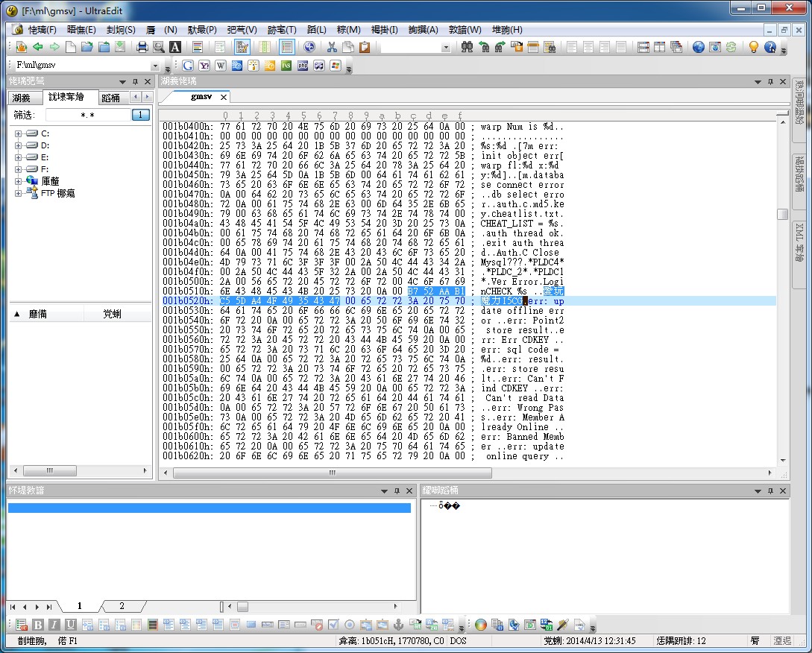Image resolution: width=812 pixels, height=653 pixels.
Task: Toggle the hex edit mode button
Action: pyautogui.click(x=242, y=47)
